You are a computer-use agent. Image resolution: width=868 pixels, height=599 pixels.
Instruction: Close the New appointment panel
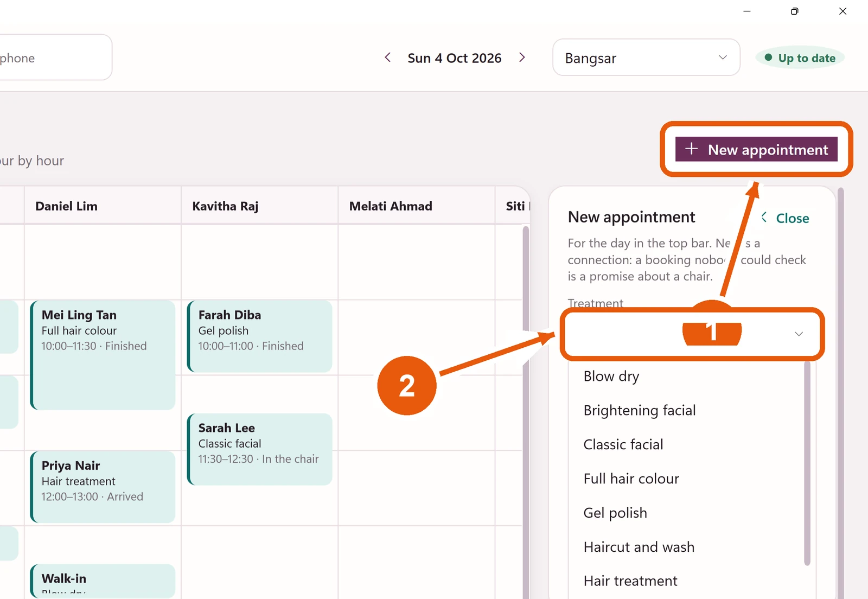point(785,218)
